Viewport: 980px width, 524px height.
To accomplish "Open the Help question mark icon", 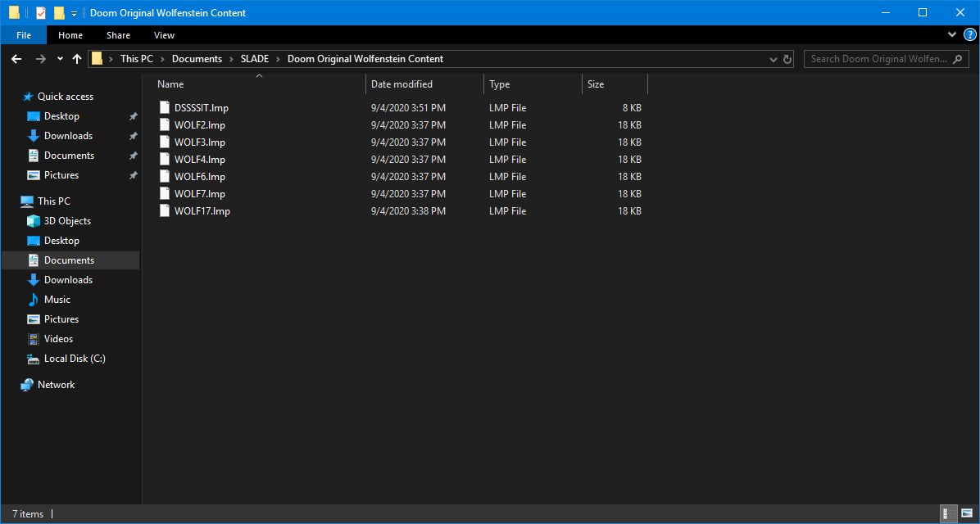I will click(969, 34).
